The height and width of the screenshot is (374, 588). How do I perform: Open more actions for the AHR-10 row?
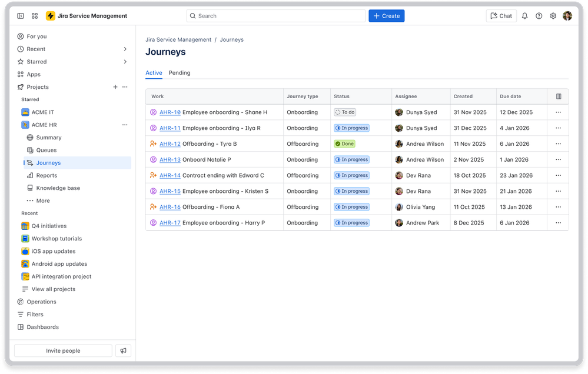(559, 112)
